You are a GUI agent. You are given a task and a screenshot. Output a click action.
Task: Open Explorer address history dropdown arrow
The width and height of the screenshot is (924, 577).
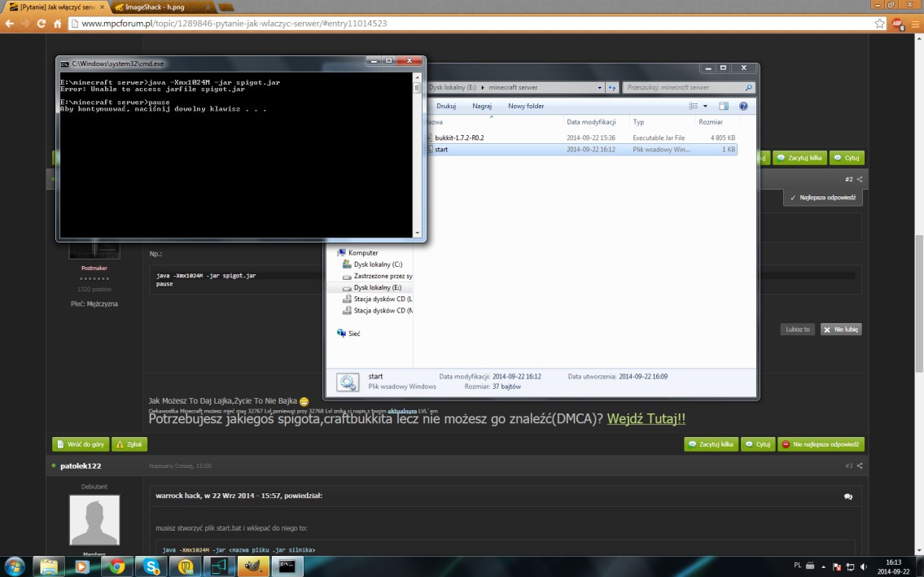click(599, 87)
